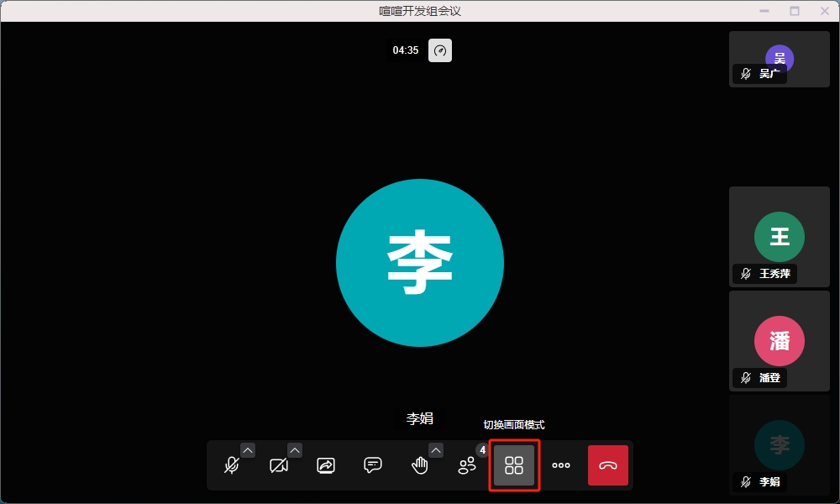Click the 04:35 meeting timer
Image resolution: width=840 pixels, height=504 pixels.
[406, 50]
